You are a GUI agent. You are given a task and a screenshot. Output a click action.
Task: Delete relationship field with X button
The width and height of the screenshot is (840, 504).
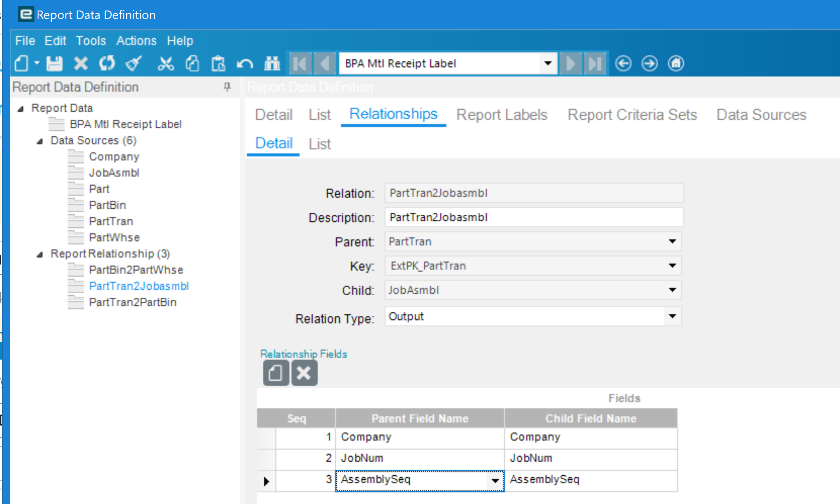304,373
